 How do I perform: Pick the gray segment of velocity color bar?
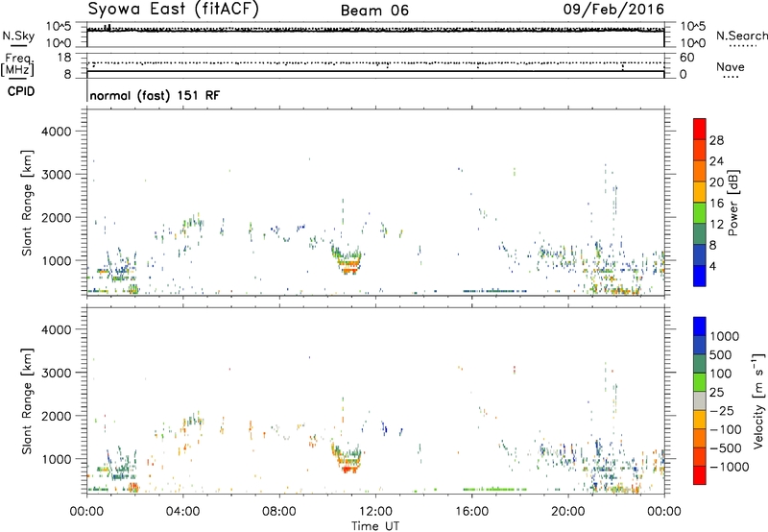[700, 400]
